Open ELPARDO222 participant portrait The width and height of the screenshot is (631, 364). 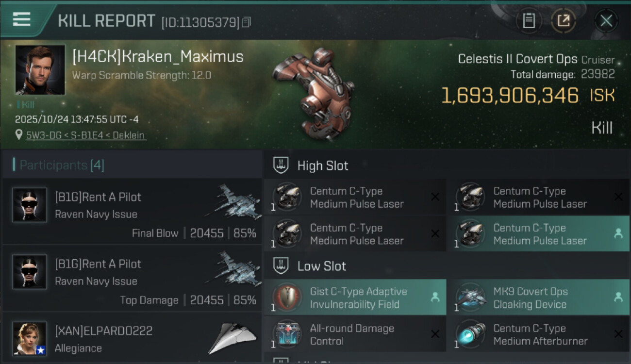point(30,338)
